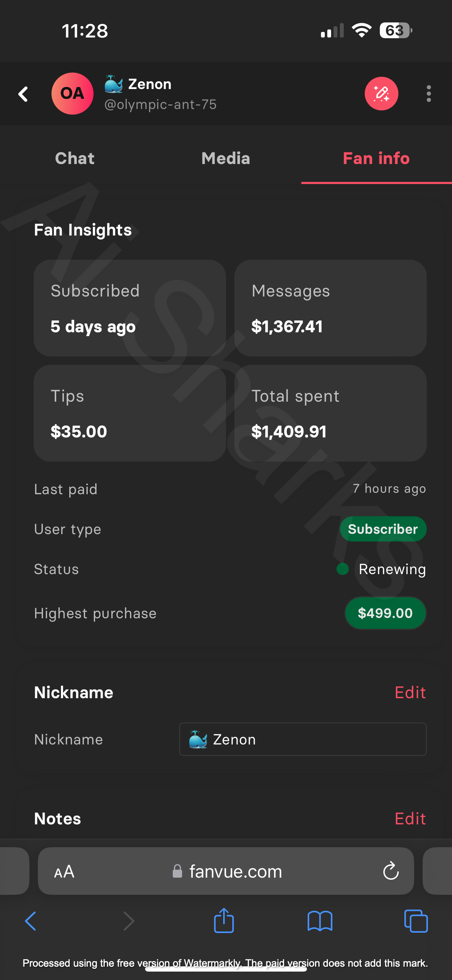Tap the back arrow in the chat header

[x=23, y=94]
